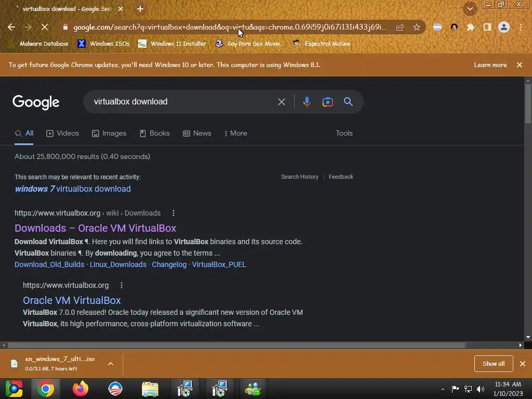
Task: Open the share this page icon
Action: tap(400, 27)
